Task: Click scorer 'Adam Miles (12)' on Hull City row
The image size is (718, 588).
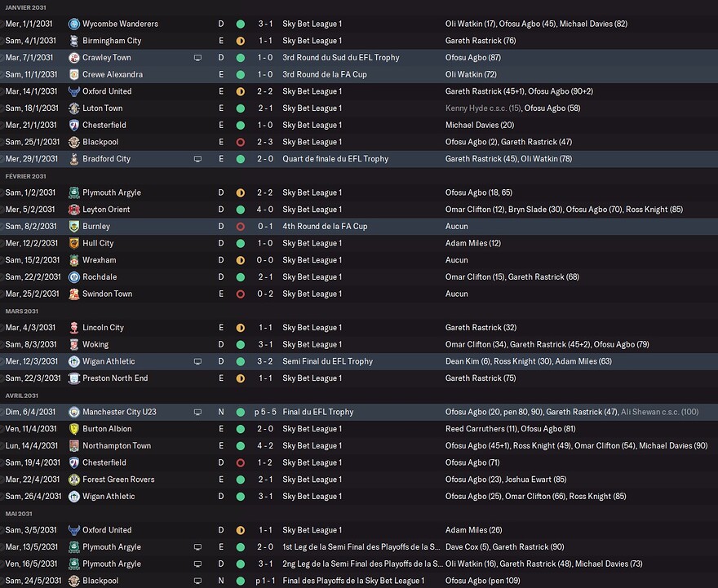Action: click(x=472, y=243)
